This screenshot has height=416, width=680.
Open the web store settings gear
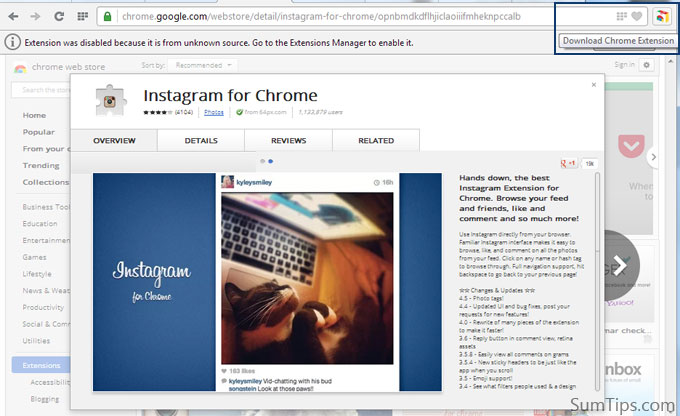pyautogui.click(x=646, y=65)
